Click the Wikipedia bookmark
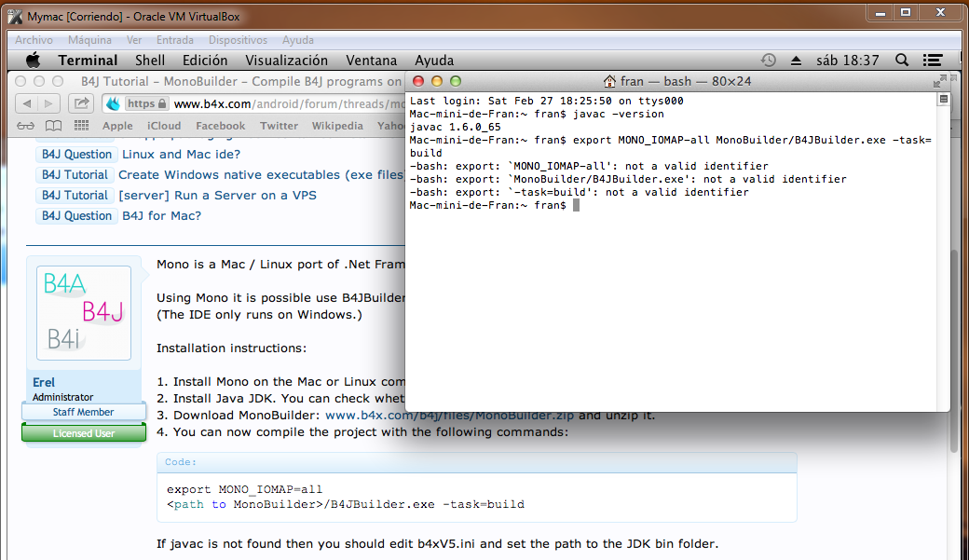Screen dimensions: 969x560 [337, 126]
